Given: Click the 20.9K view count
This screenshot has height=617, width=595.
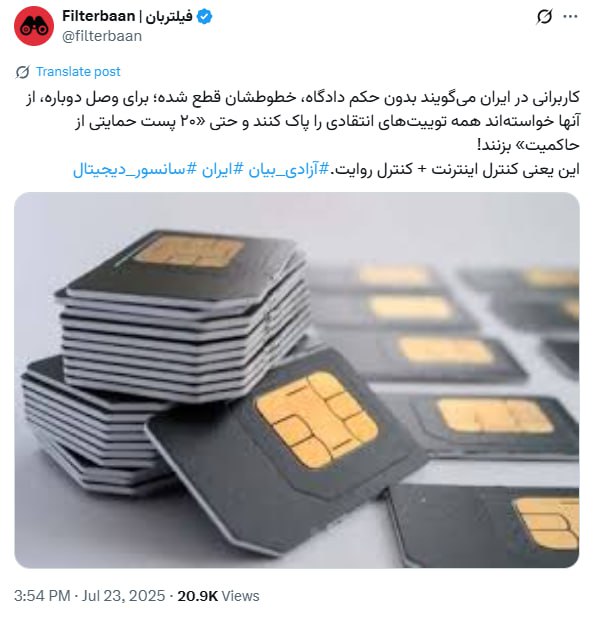Looking at the screenshot, I should click(198, 596).
